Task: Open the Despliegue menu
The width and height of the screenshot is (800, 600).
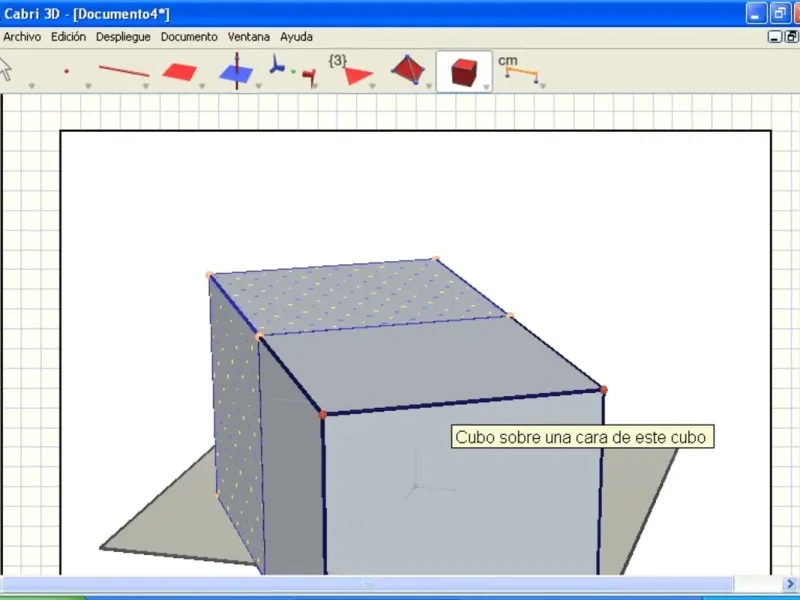Action: point(123,37)
